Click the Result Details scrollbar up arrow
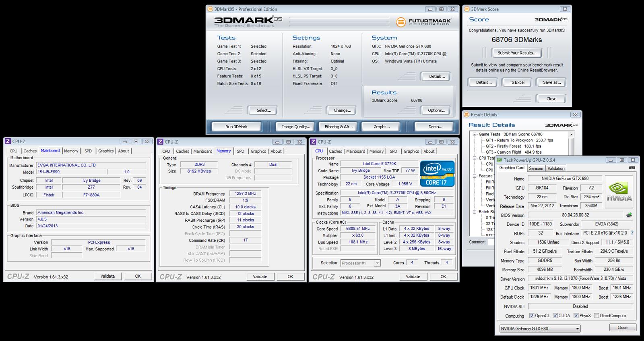 572,134
